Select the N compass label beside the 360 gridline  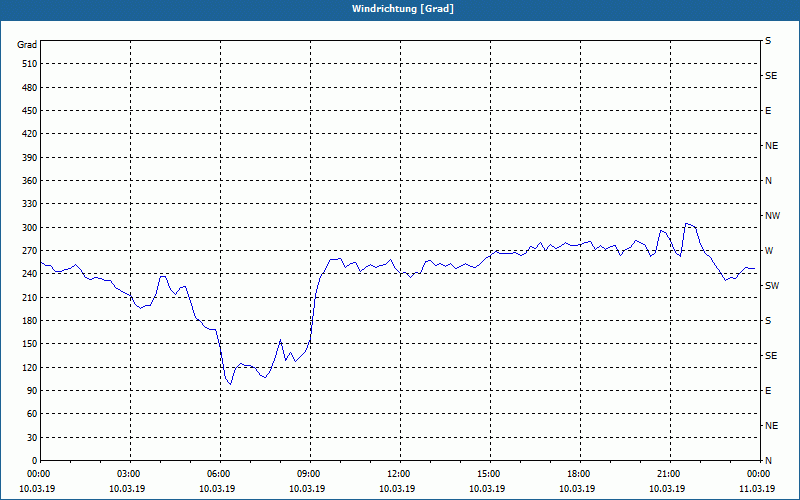pos(768,181)
